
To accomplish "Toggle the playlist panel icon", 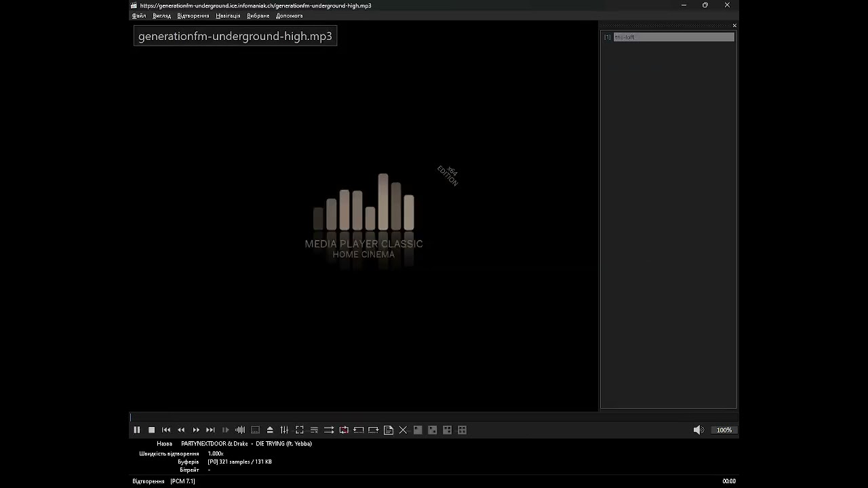I will [314, 430].
